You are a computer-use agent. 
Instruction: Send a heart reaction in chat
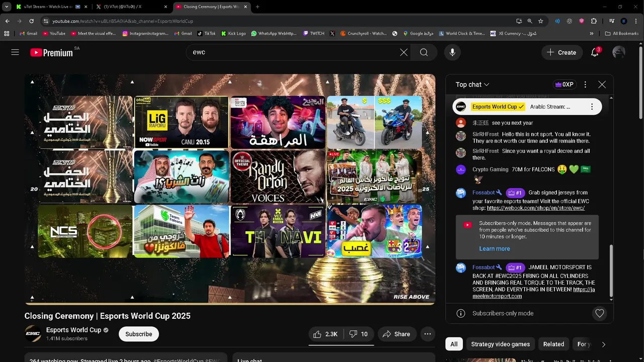tap(599, 313)
